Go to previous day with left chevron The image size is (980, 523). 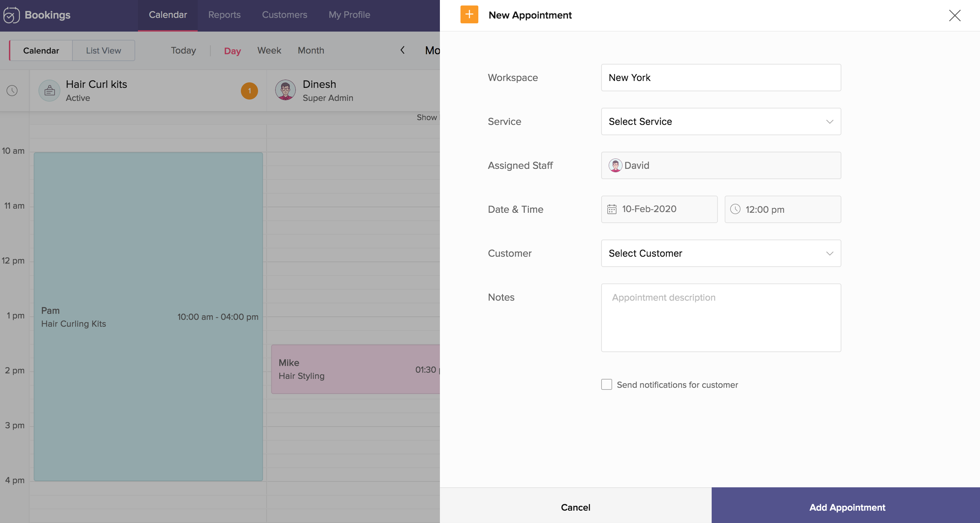pyautogui.click(x=402, y=50)
